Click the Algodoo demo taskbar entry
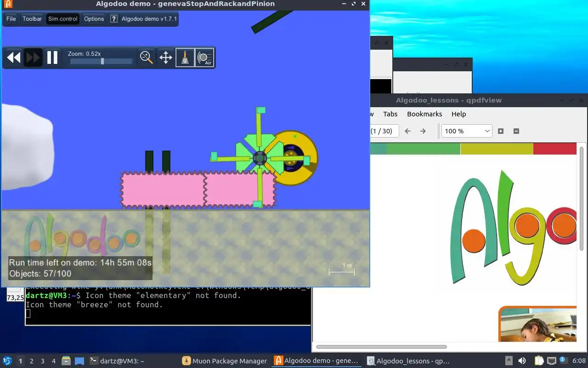 pos(317,361)
